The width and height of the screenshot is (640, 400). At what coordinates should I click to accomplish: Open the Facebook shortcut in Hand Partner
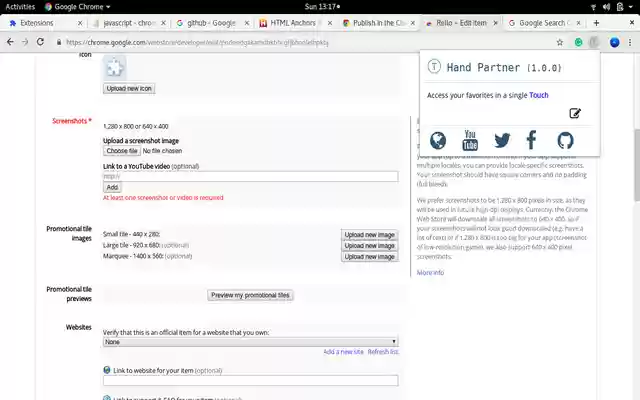click(531, 140)
